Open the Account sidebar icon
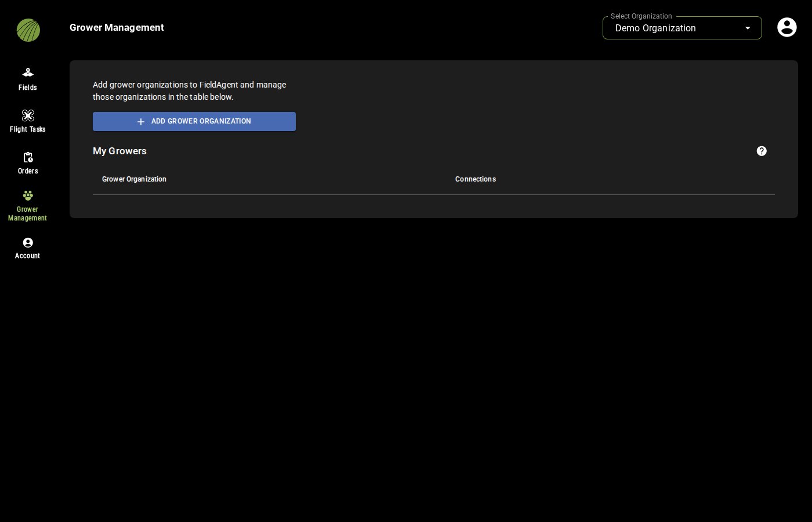The width and height of the screenshot is (812, 522). (28, 242)
